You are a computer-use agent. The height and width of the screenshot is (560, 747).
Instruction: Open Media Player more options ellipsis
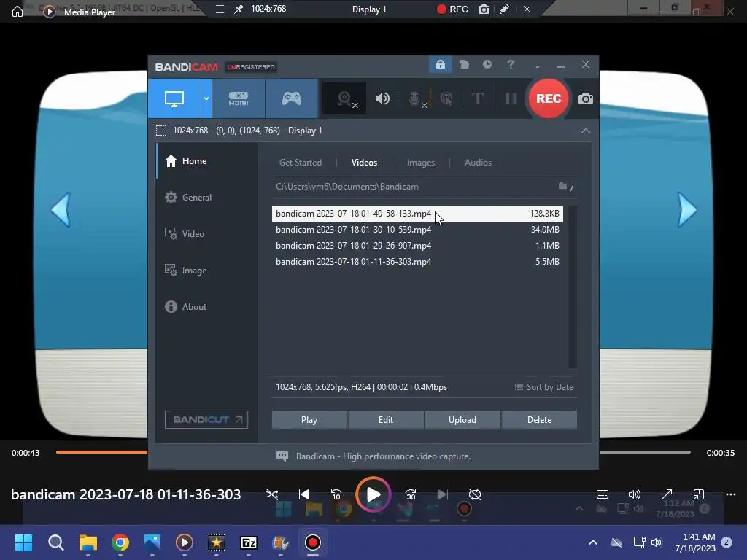pos(731,494)
